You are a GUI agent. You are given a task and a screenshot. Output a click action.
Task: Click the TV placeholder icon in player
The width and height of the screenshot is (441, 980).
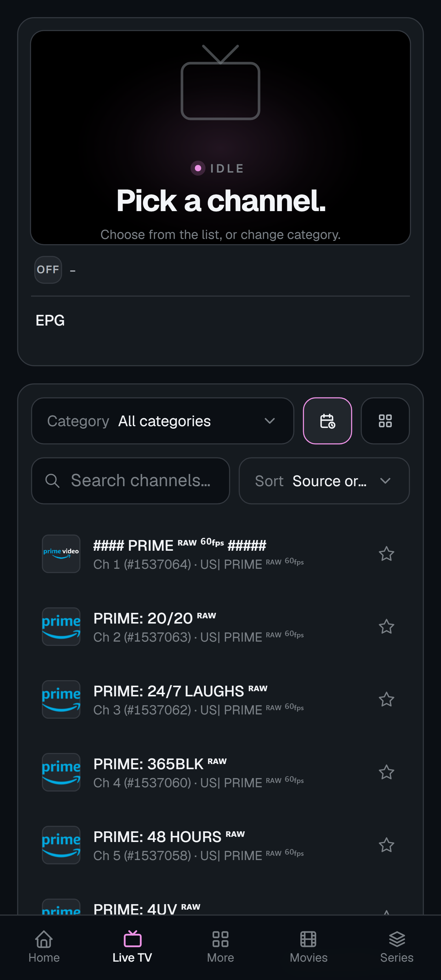[220, 82]
